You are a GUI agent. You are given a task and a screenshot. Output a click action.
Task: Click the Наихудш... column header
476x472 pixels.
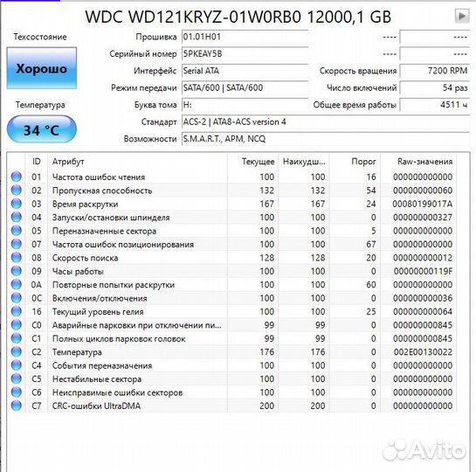click(x=304, y=162)
